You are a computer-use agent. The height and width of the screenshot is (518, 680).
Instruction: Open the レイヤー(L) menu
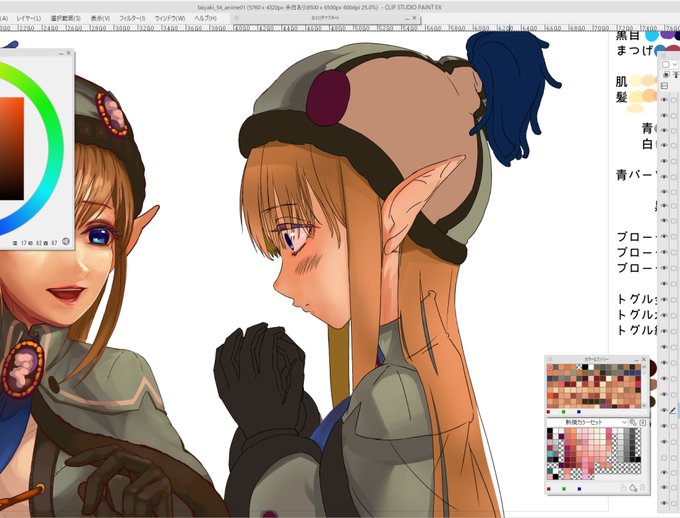coord(29,18)
